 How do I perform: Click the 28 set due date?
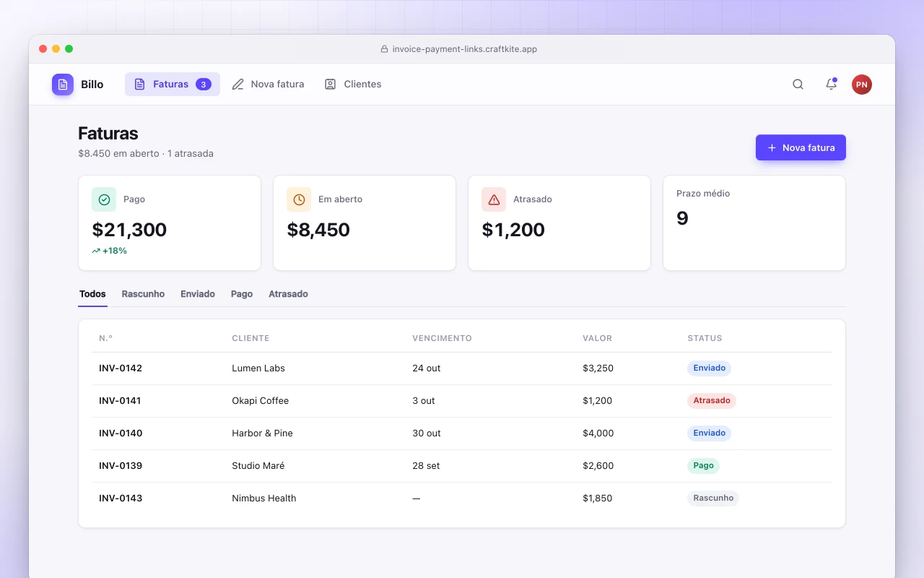(x=426, y=466)
